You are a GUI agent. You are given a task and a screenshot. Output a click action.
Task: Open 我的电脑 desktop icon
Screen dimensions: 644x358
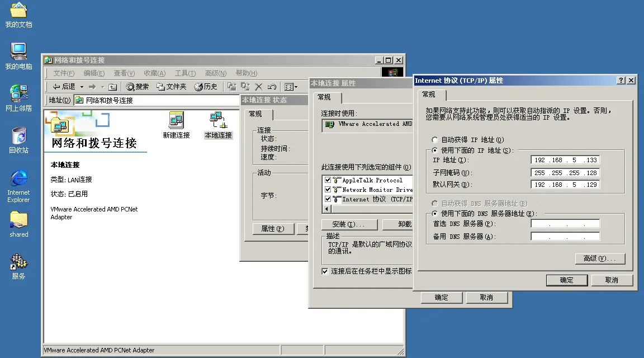pos(18,56)
